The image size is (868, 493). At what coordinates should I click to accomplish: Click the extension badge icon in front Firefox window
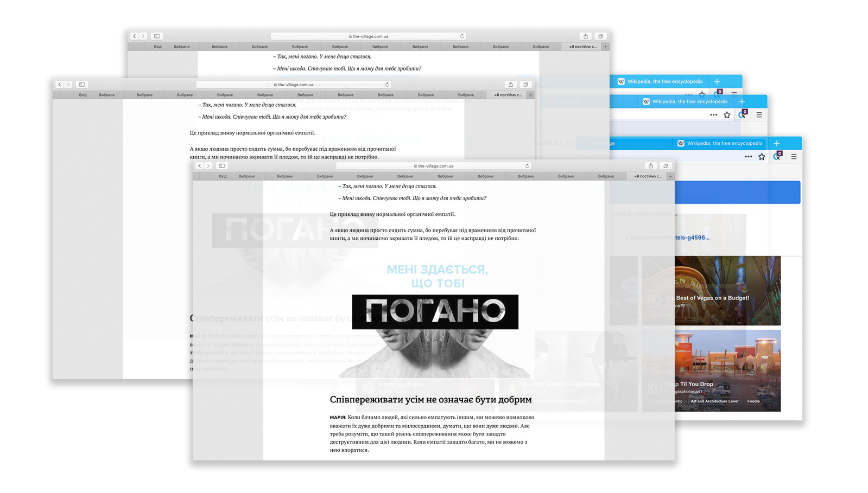point(777,156)
